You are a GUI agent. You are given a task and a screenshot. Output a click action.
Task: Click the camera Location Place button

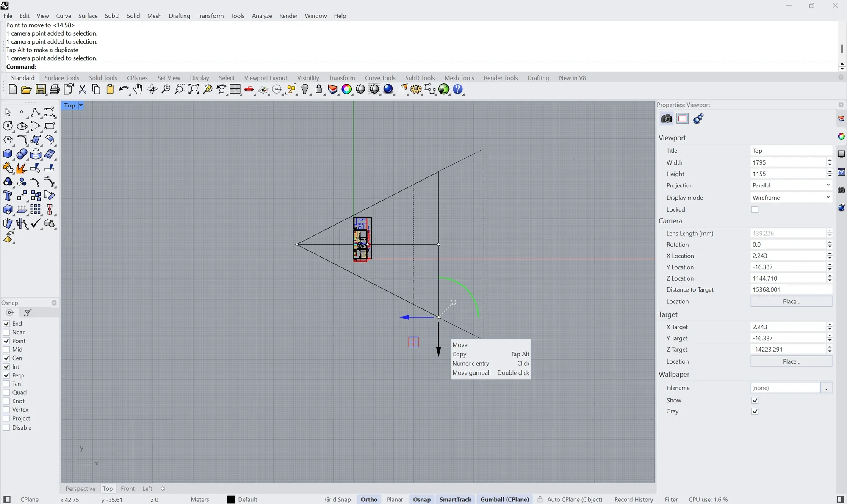tap(791, 301)
